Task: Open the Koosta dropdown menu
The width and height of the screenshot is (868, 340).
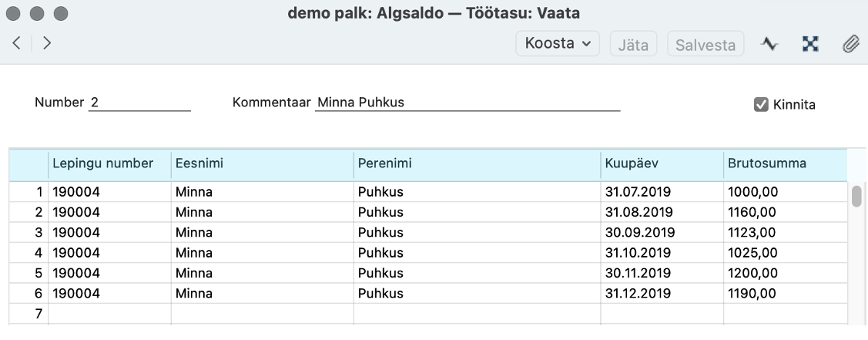Action: 558,43
